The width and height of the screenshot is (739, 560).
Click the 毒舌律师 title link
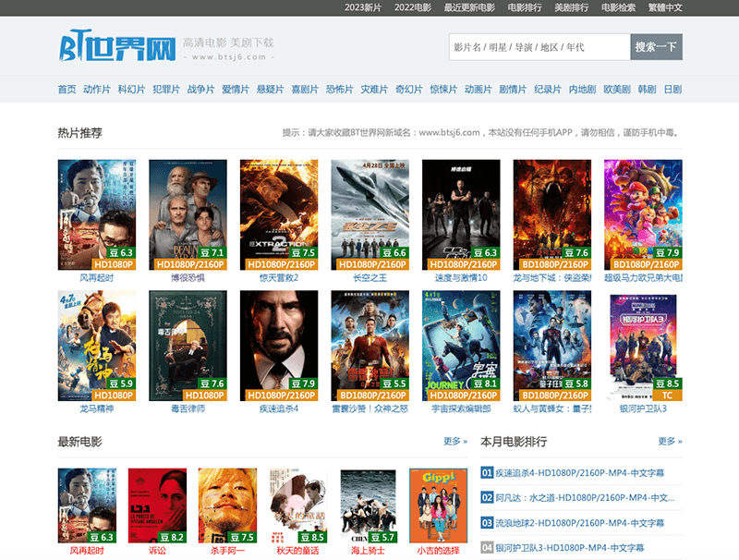tap(188, 408)
